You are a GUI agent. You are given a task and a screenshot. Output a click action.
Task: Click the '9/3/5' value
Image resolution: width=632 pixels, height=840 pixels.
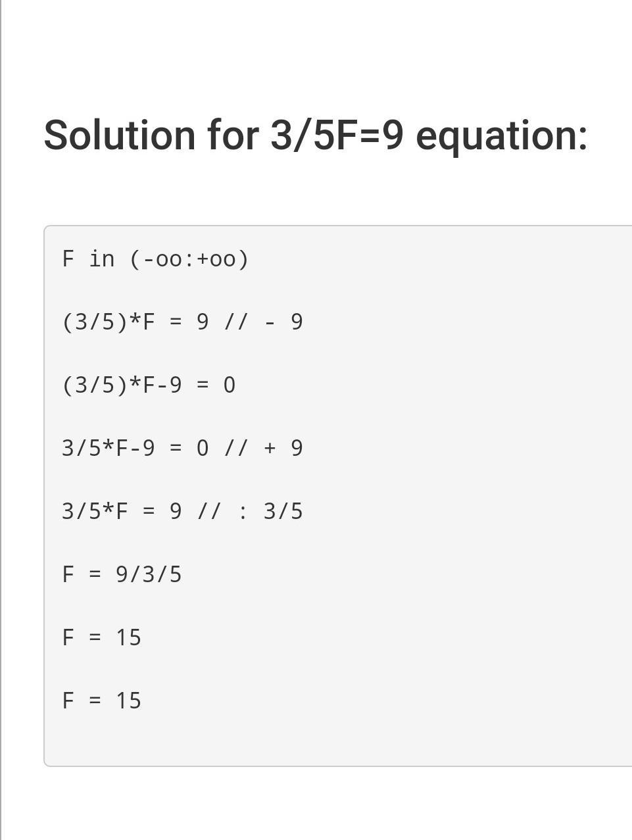(x=149, y=574)
